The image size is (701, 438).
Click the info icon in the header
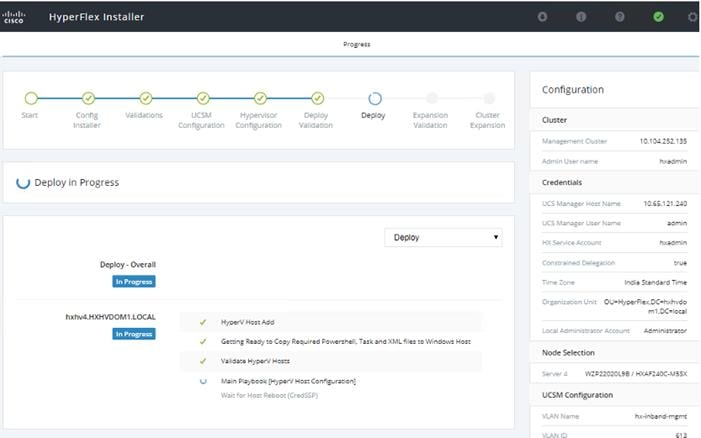(x=581, y=17)
